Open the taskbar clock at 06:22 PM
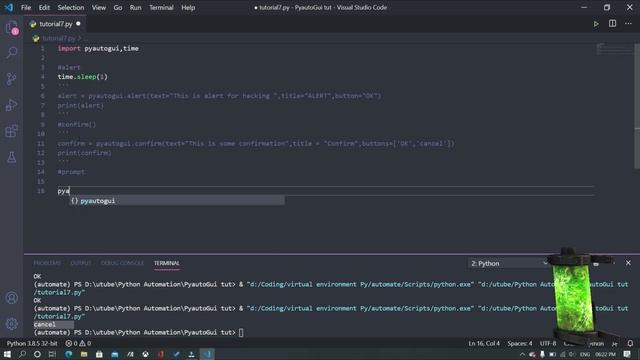The height and width of the screenshot is (360, 640). pos(605,354)
